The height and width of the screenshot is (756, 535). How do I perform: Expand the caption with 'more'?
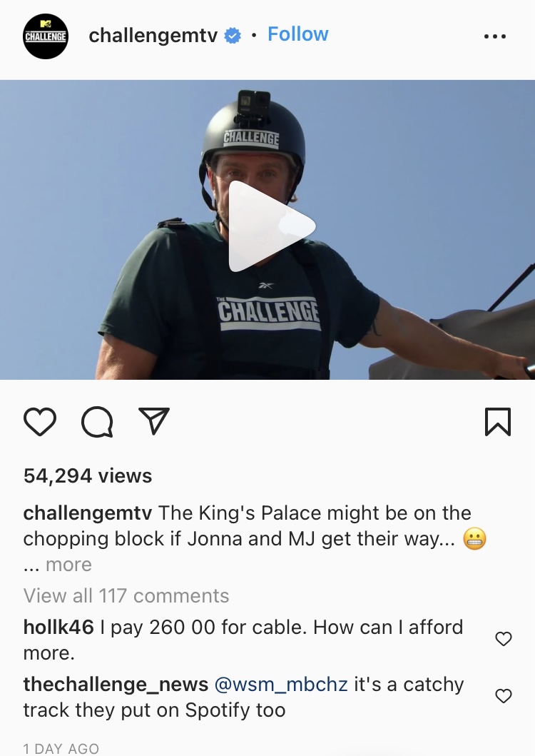(x=68, y=564)
